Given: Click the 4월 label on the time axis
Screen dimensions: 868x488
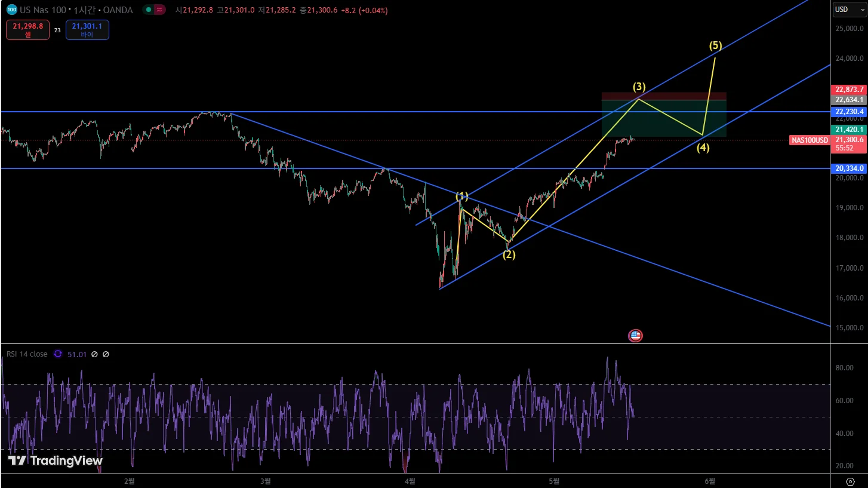Looking at the screenshot, I should click(x=410, y=481).
